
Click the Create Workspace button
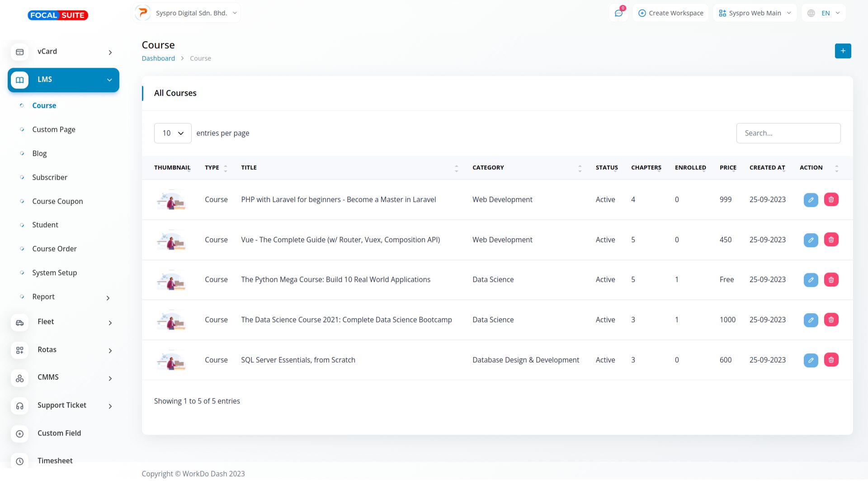[x=670, y=13]
